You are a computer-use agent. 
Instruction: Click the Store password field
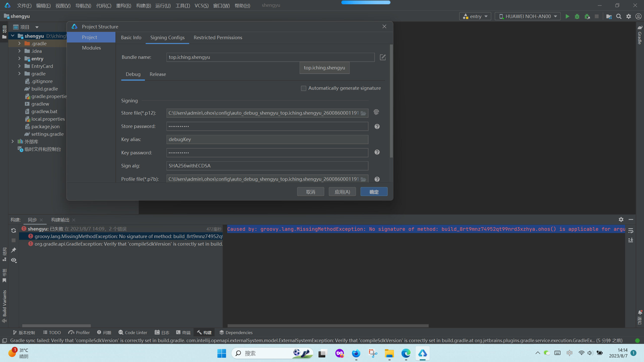pos(267,126)
